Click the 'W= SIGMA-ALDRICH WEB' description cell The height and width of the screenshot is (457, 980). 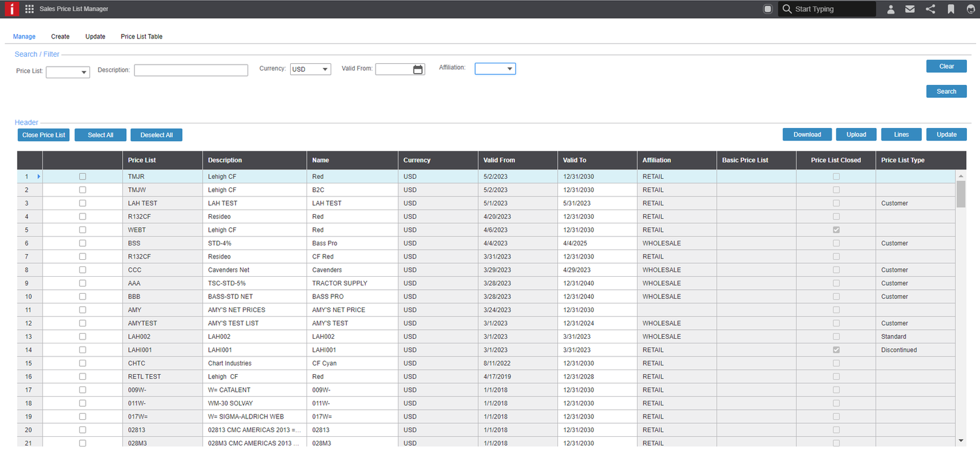255,417
